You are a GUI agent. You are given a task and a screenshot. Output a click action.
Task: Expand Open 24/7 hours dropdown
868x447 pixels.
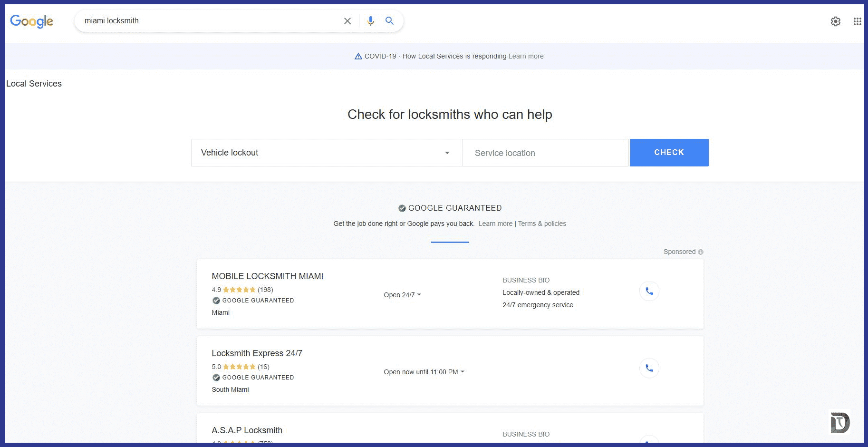403,295
